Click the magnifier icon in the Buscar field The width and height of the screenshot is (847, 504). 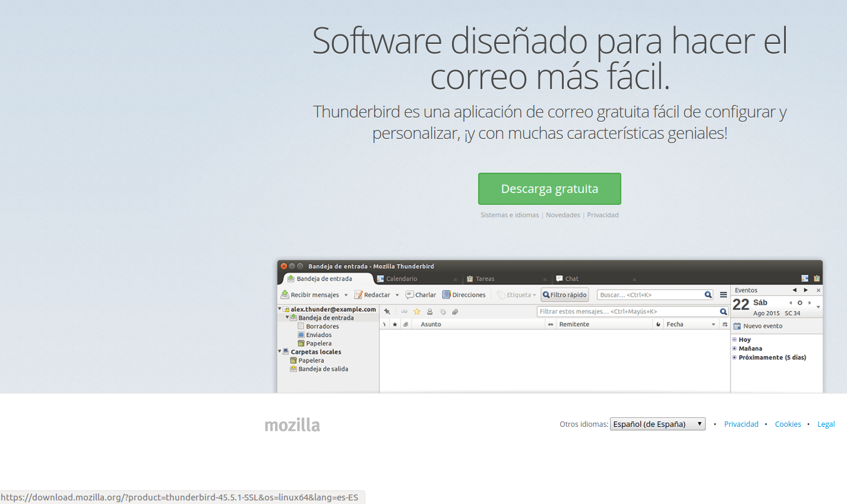point(708,294)
